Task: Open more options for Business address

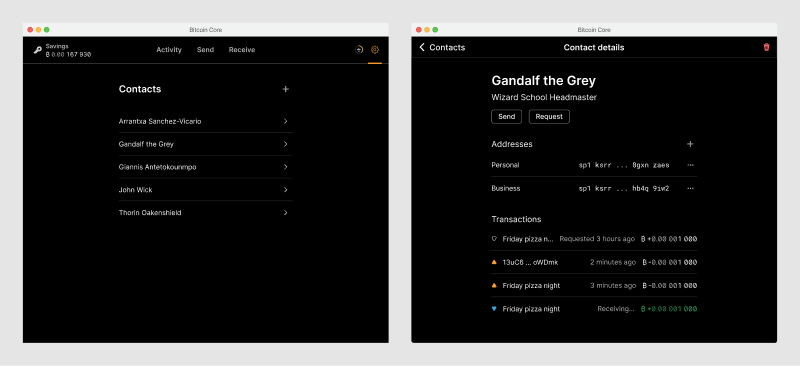Action: click(690, 188)
